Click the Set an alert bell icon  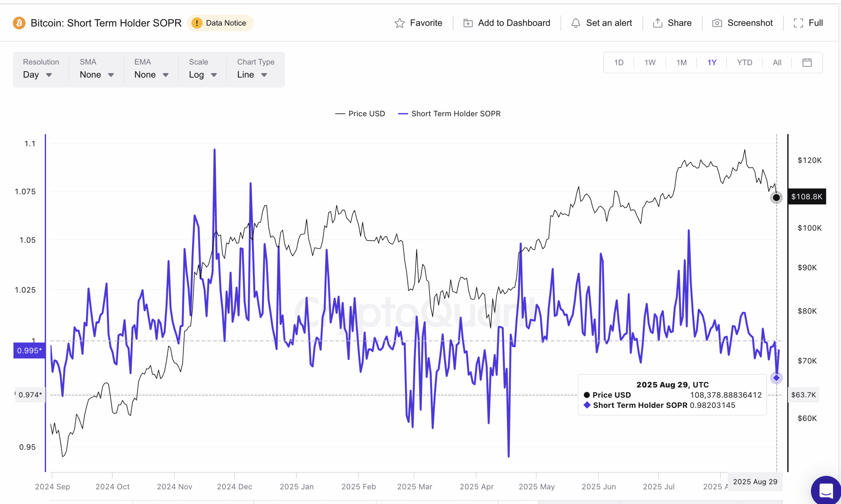576,23
